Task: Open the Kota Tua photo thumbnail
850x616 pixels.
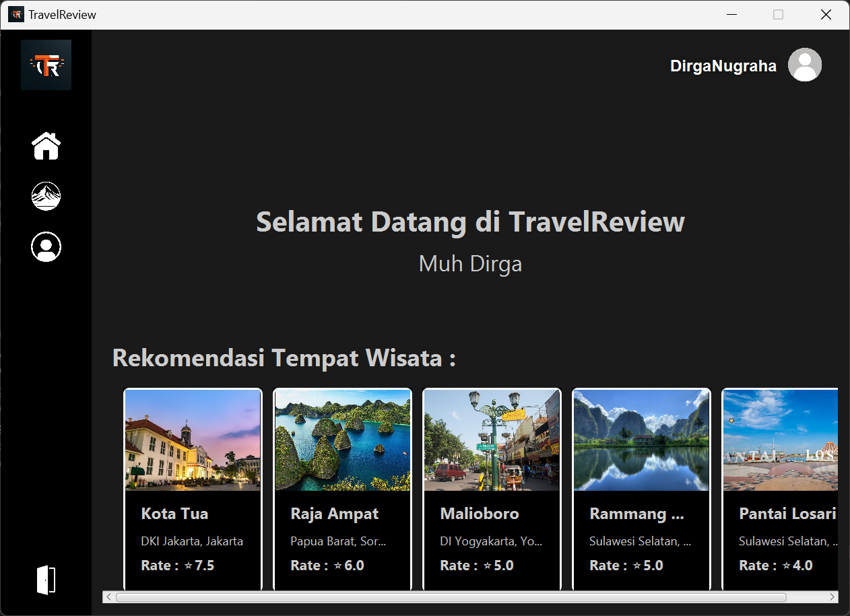Action: 193,440
